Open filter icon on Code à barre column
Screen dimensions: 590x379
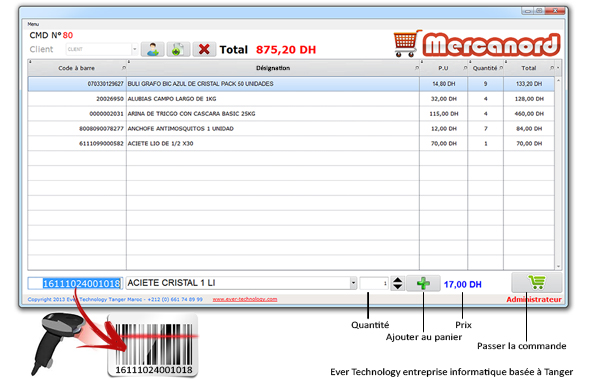[124, 68]
